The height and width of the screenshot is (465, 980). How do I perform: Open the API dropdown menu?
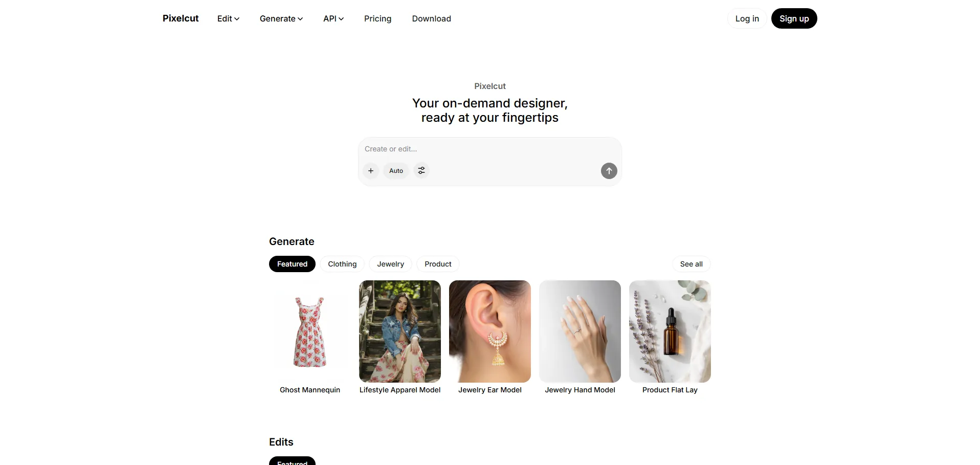pos(333,18)
